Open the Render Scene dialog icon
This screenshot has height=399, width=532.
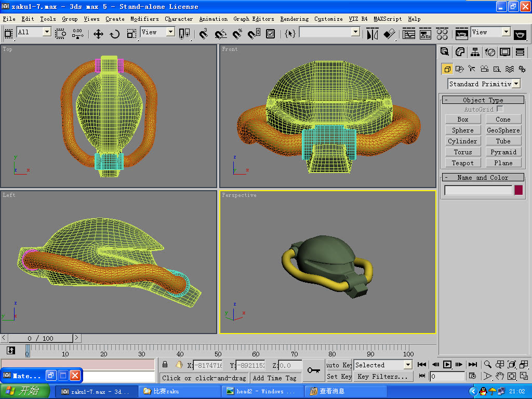(x=461, y=34)
